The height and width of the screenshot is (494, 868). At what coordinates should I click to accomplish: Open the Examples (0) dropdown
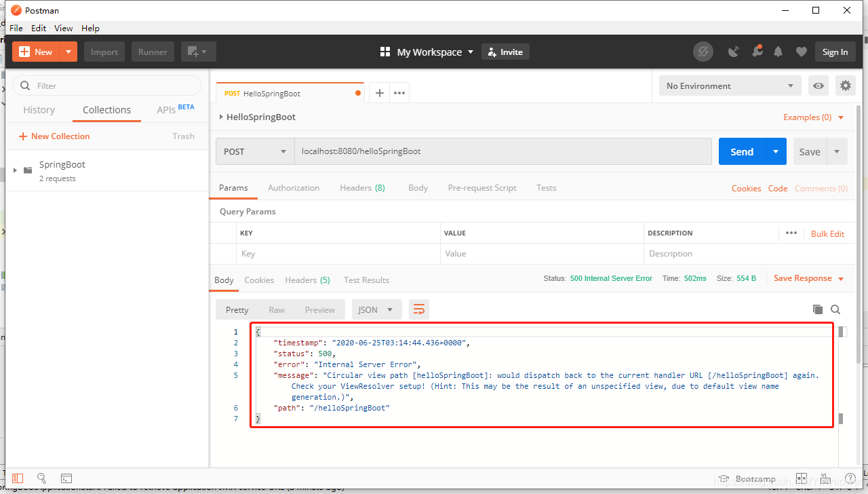[x=814, y=117]
